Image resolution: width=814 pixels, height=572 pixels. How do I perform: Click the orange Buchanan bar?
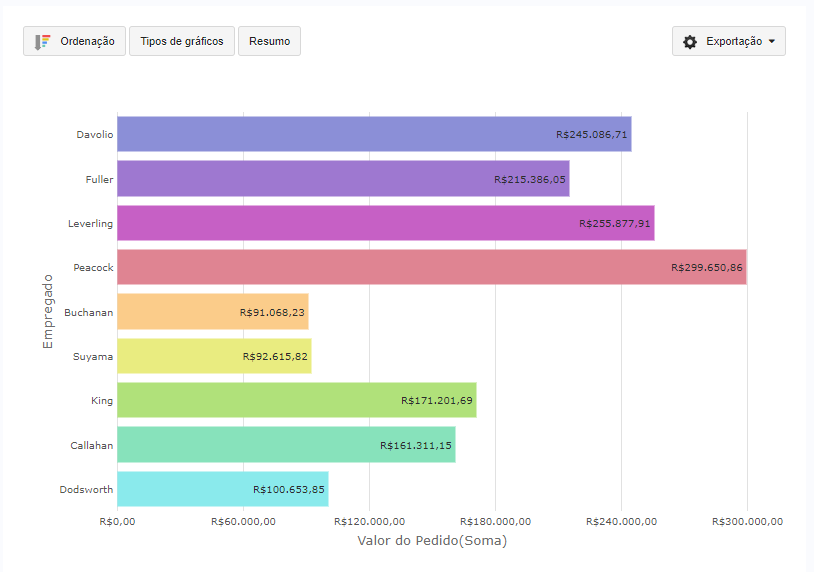(x=213, y=311)
